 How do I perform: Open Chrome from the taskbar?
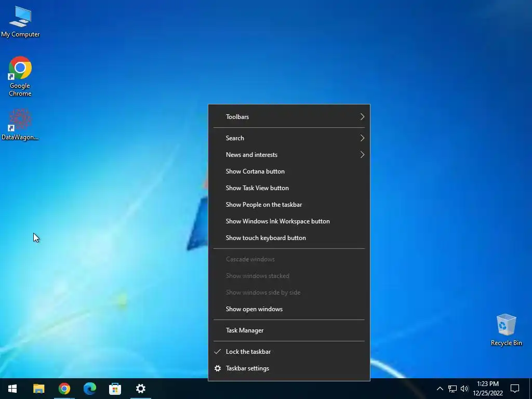(x=64, y=389)
